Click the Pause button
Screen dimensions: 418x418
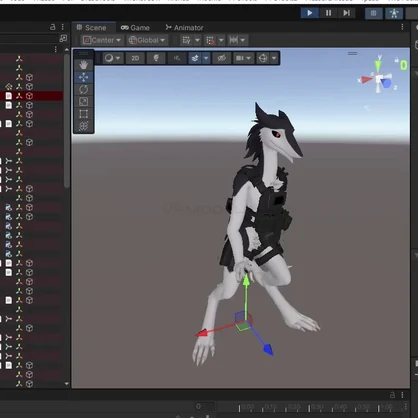click(328, 13)
